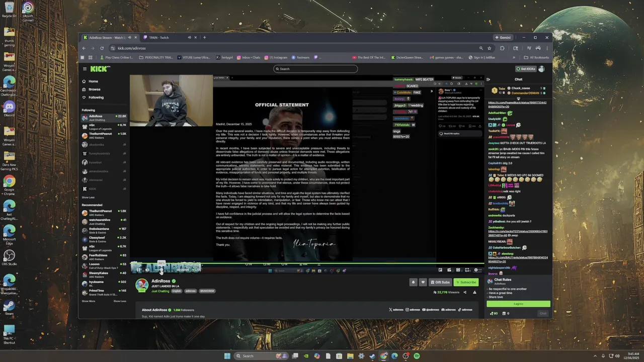This screenshot has height=362, width=644.
Task: Collapse the chat panel
Action: (x=489, y=79)
